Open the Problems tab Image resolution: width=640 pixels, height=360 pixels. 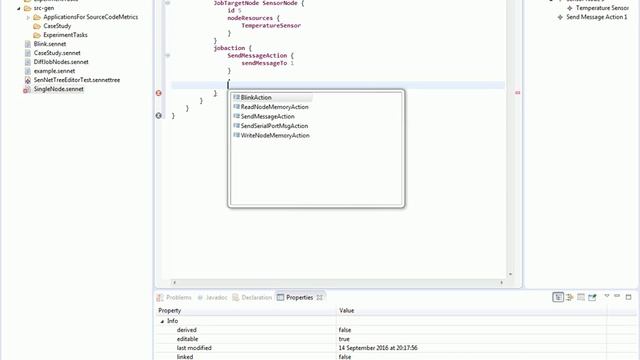click(174, 298)
